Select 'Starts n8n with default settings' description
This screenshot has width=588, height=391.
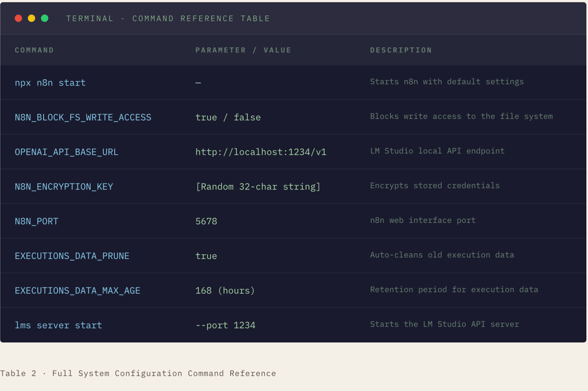coord(447,82)
